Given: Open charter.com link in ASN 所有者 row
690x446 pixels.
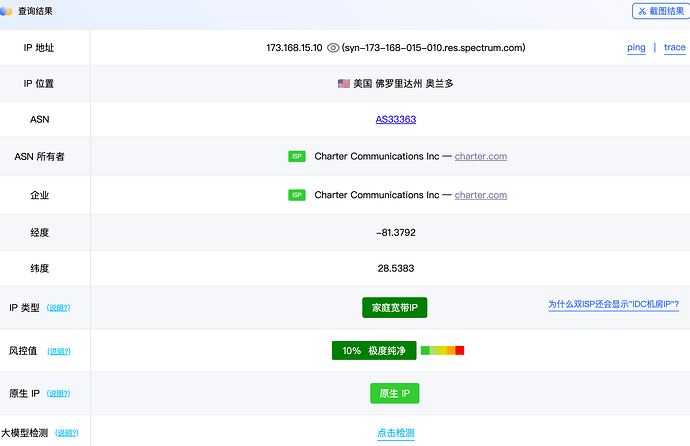Looking at the screenshot, I should pos(481,156).
